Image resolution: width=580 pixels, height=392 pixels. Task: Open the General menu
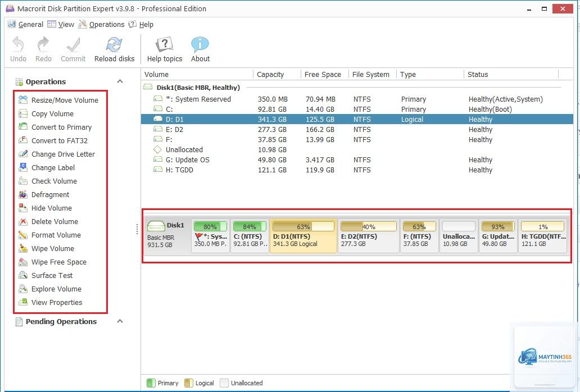[x=26, y=24]
